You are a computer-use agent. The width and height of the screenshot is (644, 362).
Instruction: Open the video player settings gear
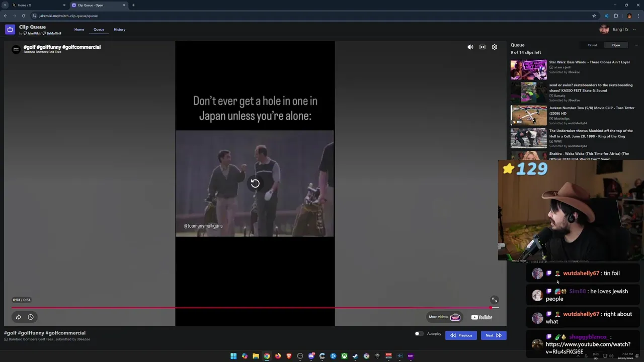[495, 47]
